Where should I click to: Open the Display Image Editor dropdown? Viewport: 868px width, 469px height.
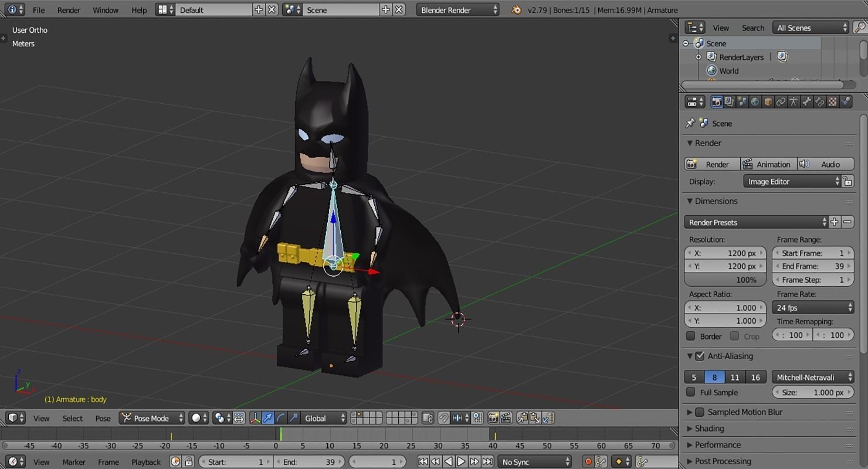point(792,181)
